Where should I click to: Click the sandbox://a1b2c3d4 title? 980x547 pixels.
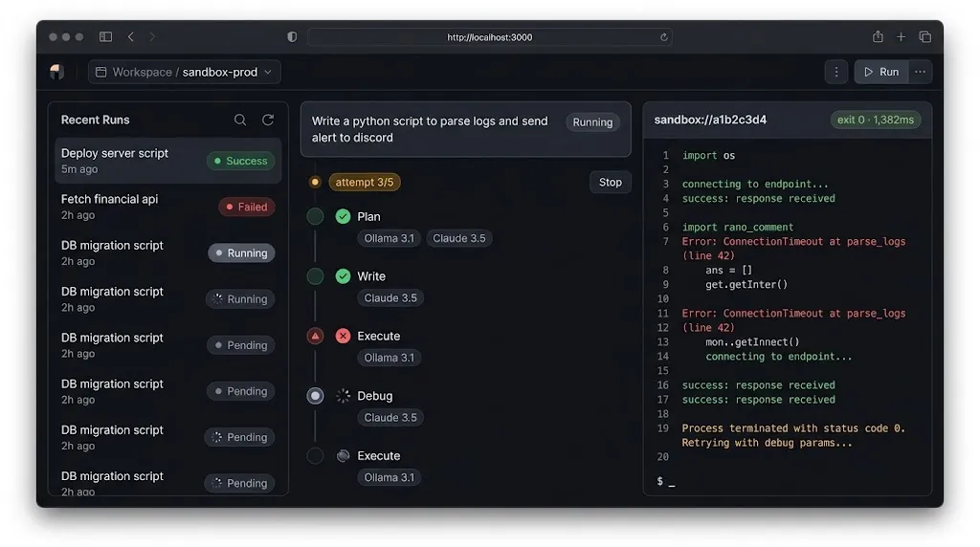(x=710, y=120)
